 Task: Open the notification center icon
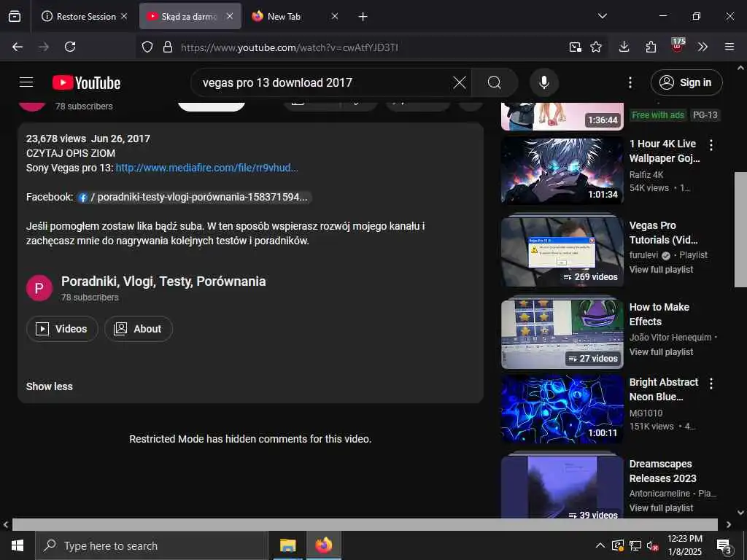point(724,545)
